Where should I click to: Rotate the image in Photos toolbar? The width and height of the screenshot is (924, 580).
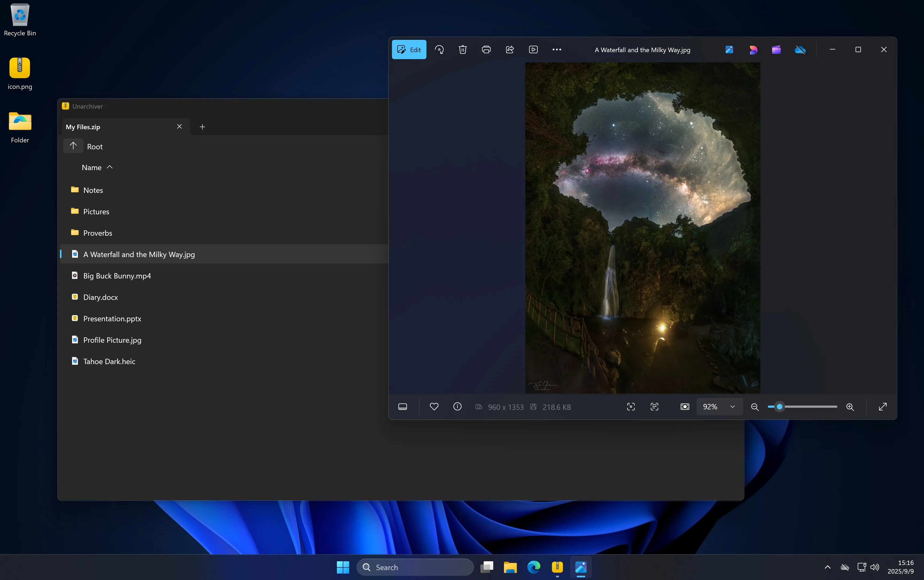(x=439, y=49)
